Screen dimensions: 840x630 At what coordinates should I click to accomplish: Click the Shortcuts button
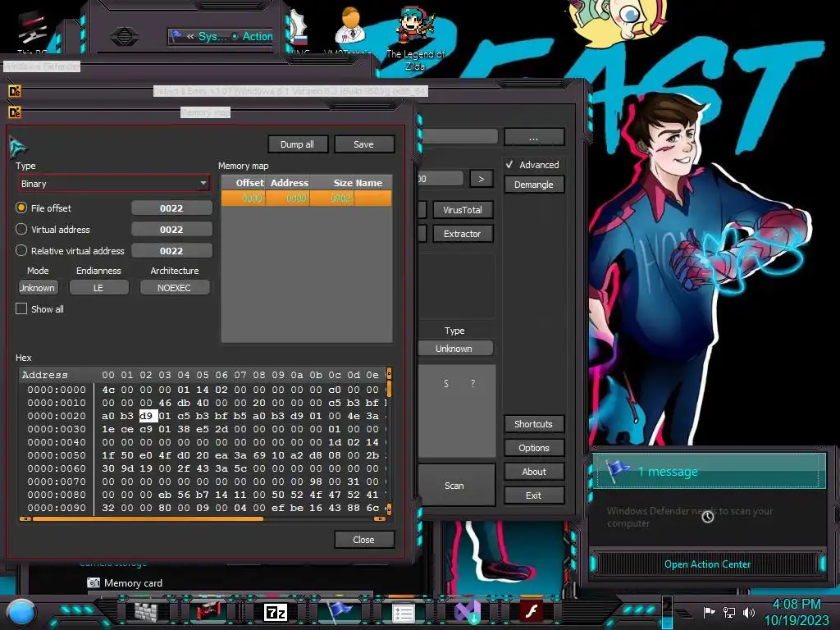(x=533, y=424)
